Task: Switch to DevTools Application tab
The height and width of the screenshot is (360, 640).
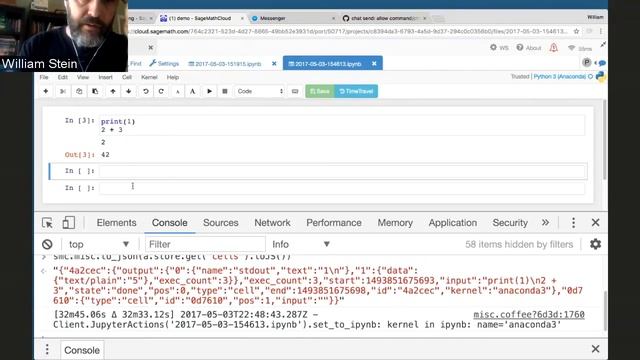Action: pyautogui.click(x=453, y=223)
